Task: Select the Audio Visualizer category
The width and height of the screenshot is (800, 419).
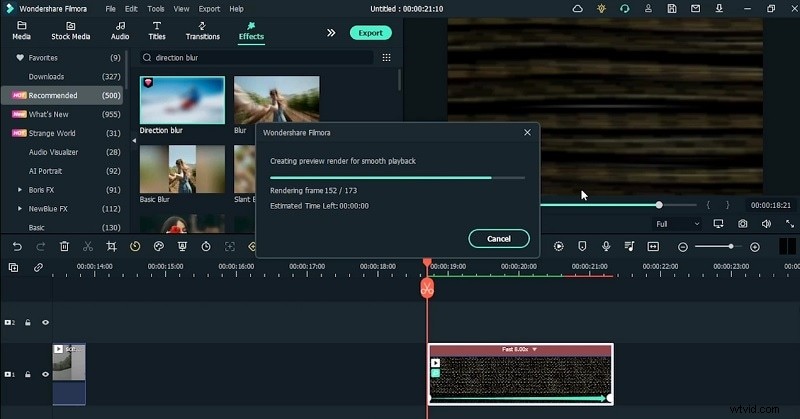Action: tap(62, 152)
